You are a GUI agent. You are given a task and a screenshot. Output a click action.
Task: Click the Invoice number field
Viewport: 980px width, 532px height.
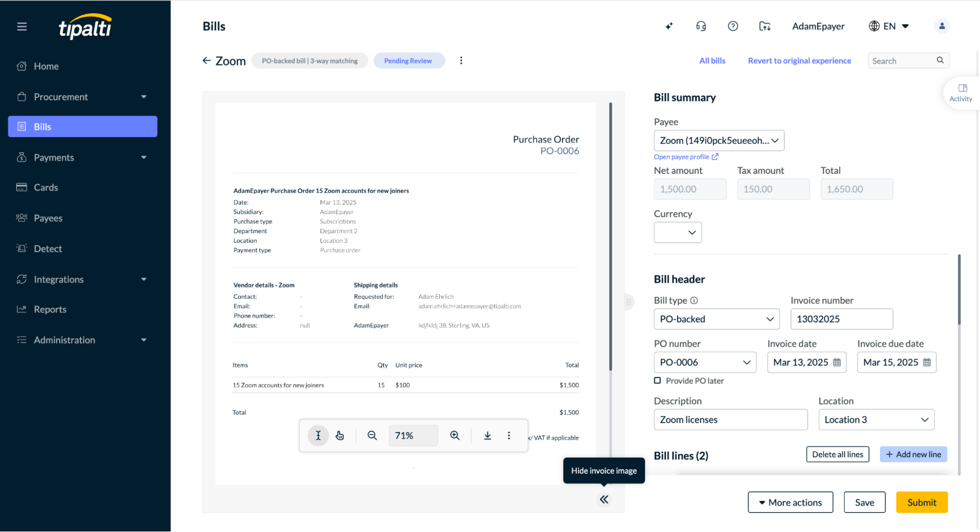tap(841, 319)
